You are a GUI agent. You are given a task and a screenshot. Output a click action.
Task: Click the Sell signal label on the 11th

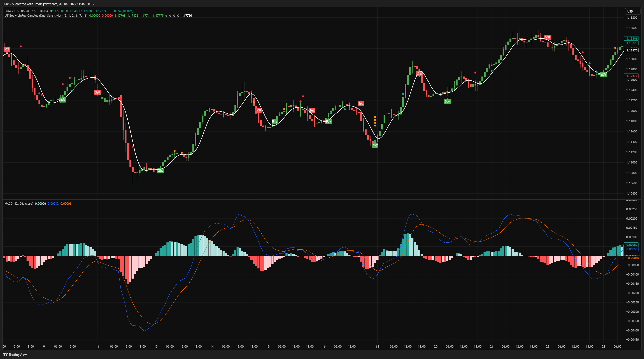point(98,92)
